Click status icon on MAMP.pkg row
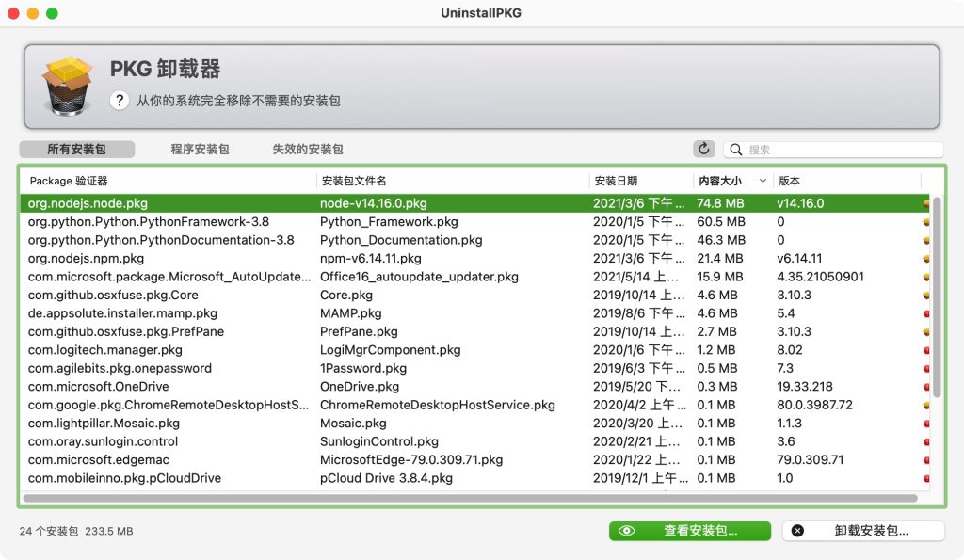Screen dimensions: 964x560 coord(926,313)
